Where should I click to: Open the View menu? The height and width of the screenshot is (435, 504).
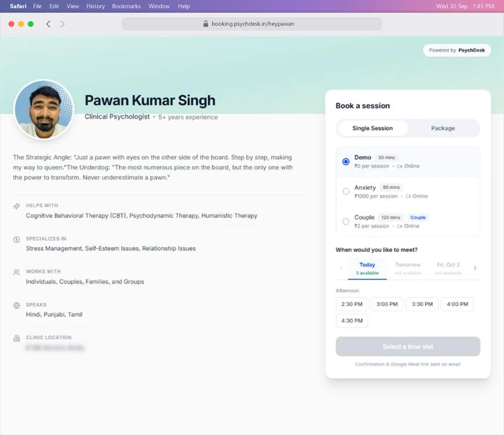pos(73,6)
